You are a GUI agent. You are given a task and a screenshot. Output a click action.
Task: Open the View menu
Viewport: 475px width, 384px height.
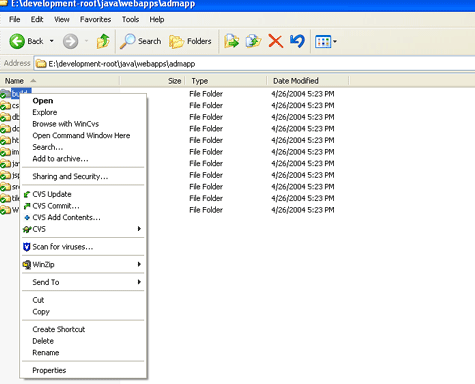tap(62, 19)
